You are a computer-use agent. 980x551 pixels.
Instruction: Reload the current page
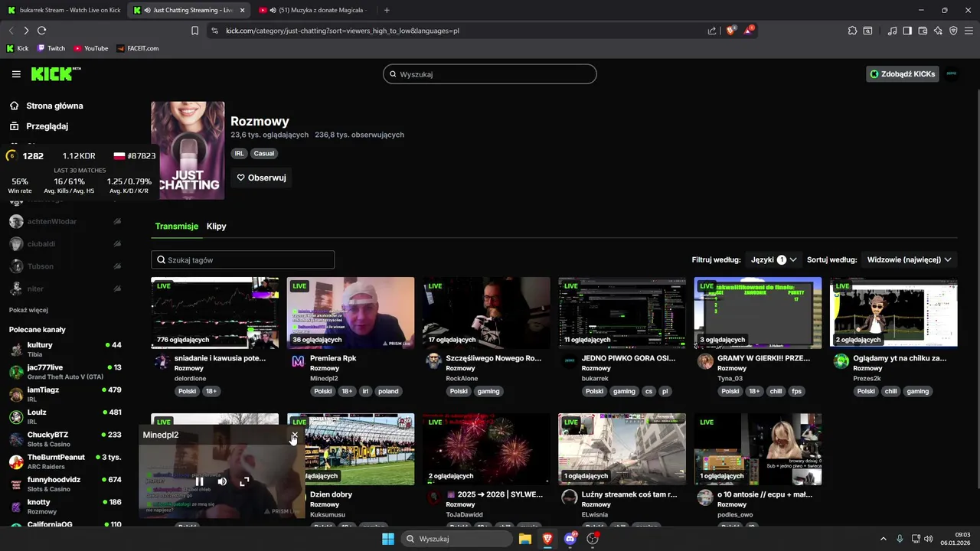pyautogui.click(x=41, y=31)
